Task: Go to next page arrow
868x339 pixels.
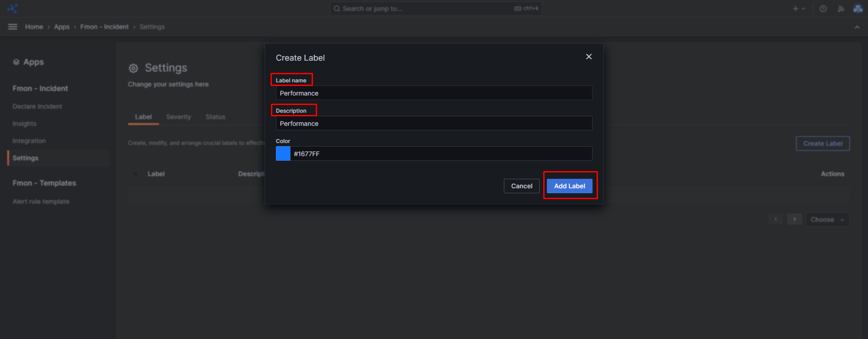Action: pyautogui.click(x=794, y=219)
